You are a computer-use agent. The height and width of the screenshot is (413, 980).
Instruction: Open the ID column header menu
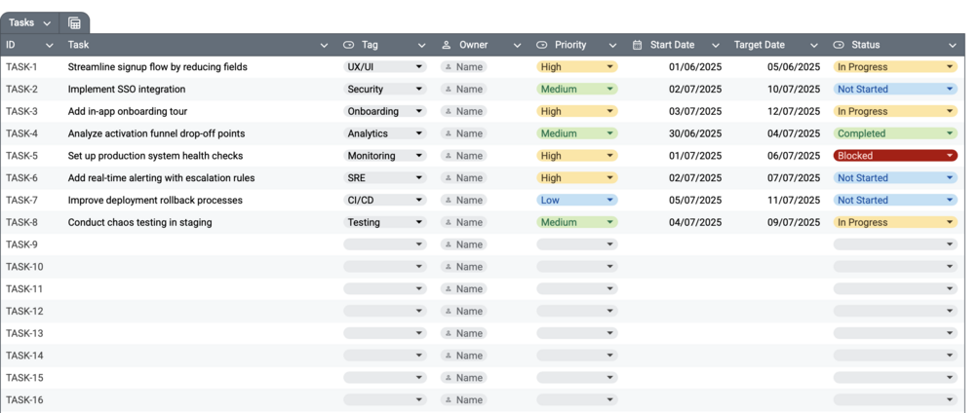(50, 46)
